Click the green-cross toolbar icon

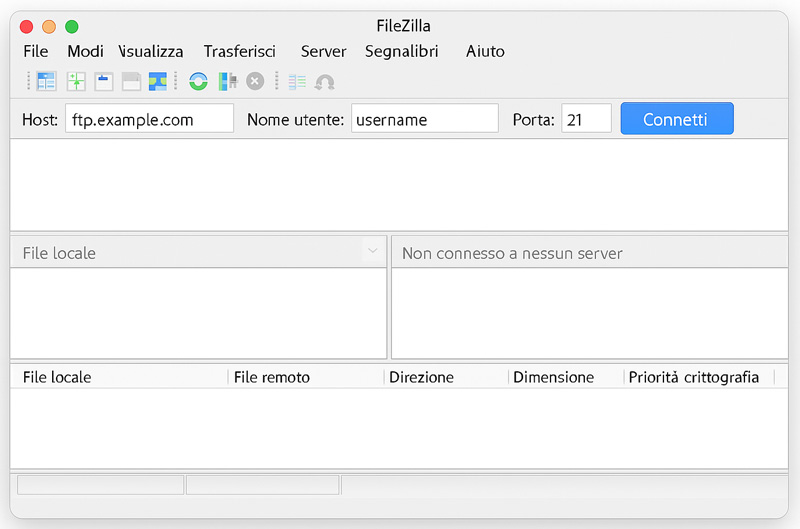click(76, 81)
